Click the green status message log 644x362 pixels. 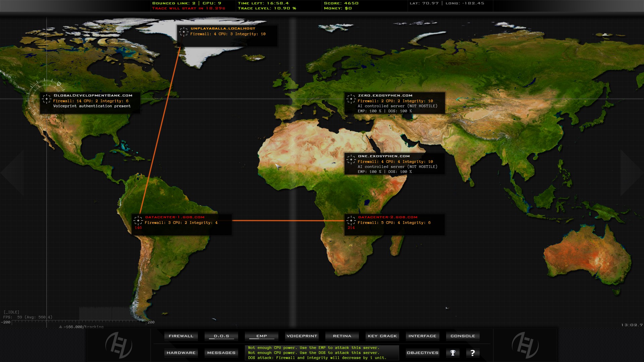tap(321, 353)
